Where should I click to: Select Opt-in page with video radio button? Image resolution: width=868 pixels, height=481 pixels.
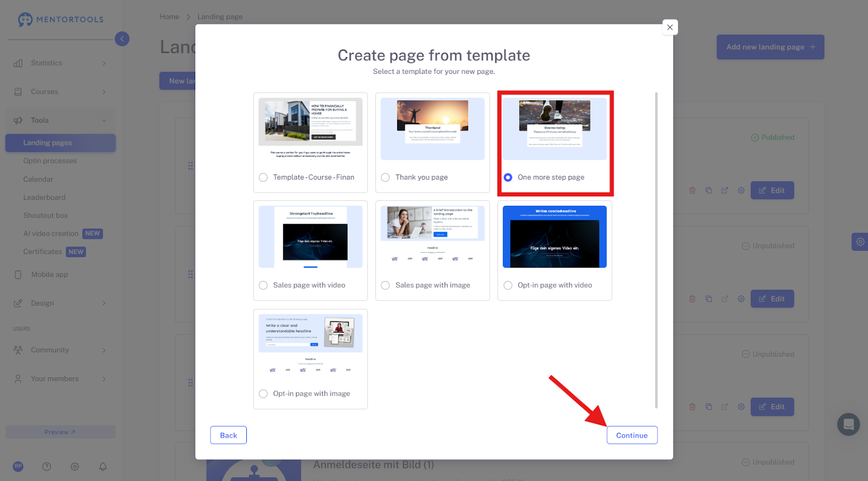(x=508, y=286)
